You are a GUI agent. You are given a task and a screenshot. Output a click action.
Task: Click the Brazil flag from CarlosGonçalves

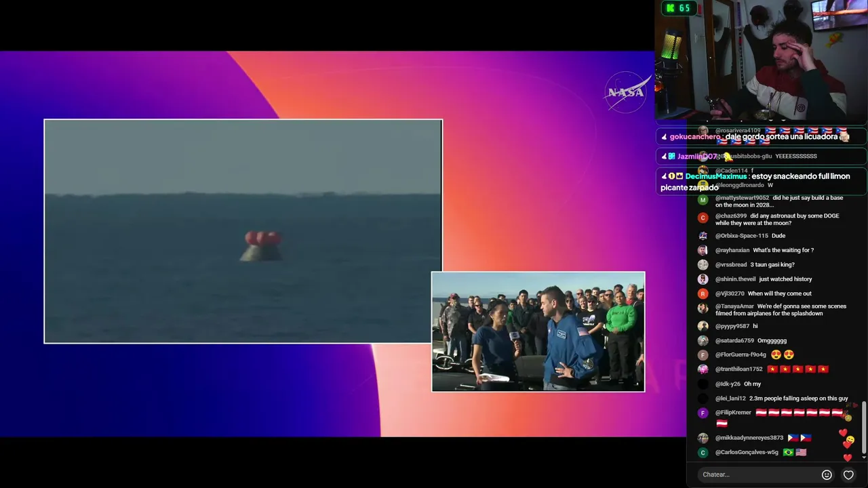tap(788, 452)
